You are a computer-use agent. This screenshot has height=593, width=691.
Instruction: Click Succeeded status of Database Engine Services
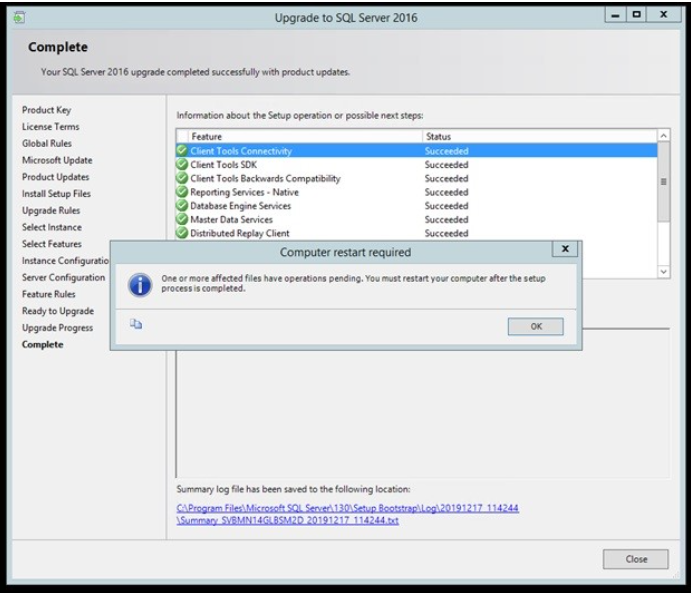pos(446,206)
